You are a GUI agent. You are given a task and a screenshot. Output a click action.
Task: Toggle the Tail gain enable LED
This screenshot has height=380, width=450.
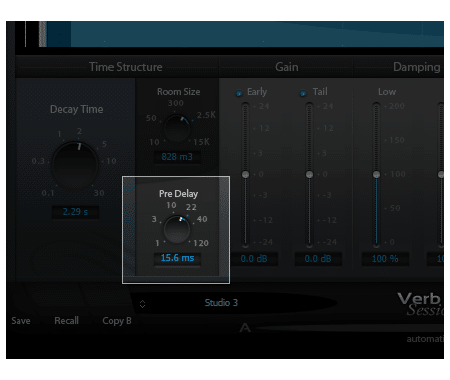pos(303,93)
